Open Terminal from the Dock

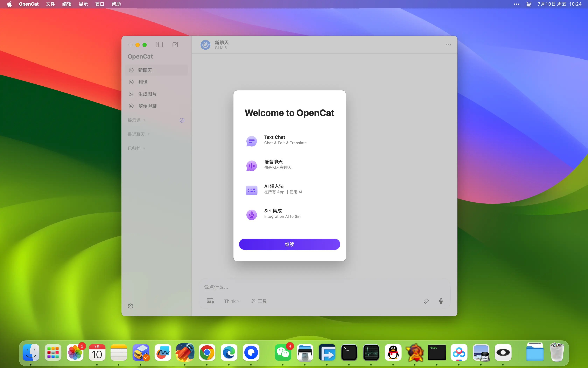tap(349, 352)
